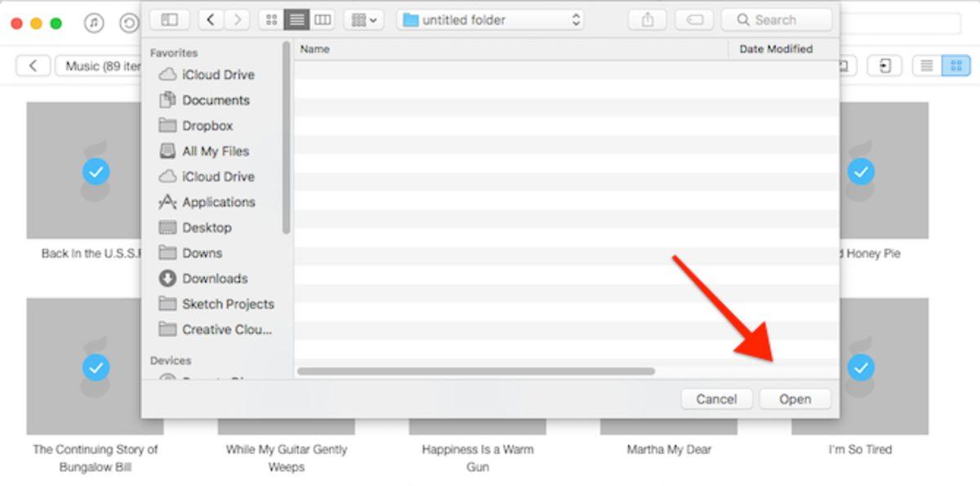Click the horizontal scrollbar in file list
The height and width of the screenshot is (486, 980).
[x=475, y=372]
